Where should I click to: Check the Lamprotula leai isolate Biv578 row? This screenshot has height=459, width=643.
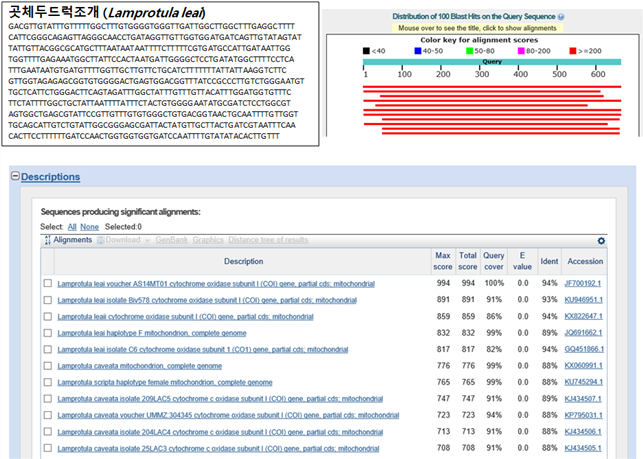click(48, 300)
